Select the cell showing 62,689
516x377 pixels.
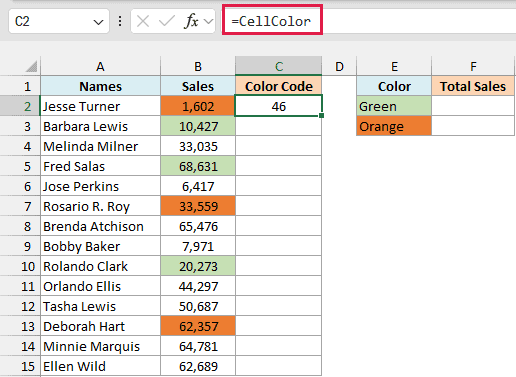198,366
